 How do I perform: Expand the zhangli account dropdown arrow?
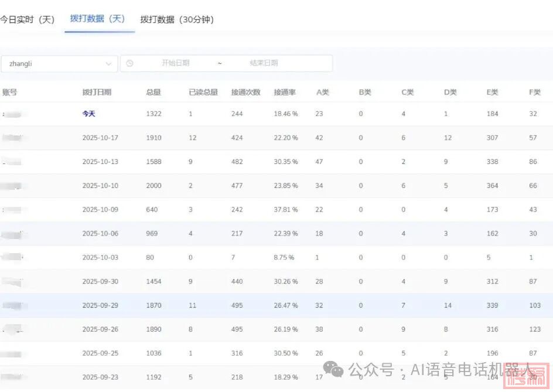click(108, 63)
